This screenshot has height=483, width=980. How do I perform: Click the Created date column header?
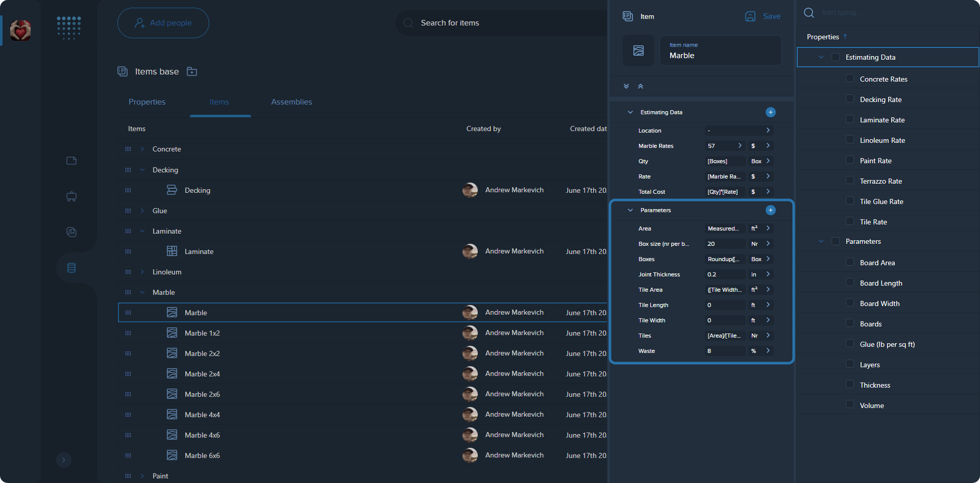588,129
